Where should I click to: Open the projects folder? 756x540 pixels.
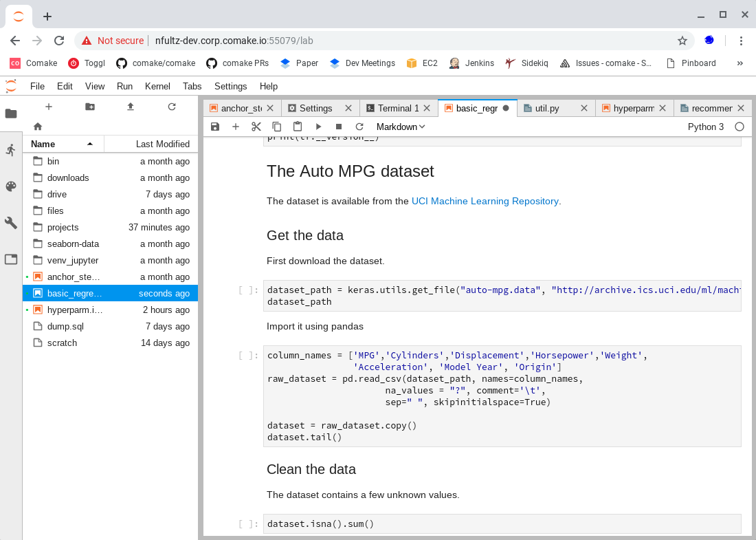63,227
